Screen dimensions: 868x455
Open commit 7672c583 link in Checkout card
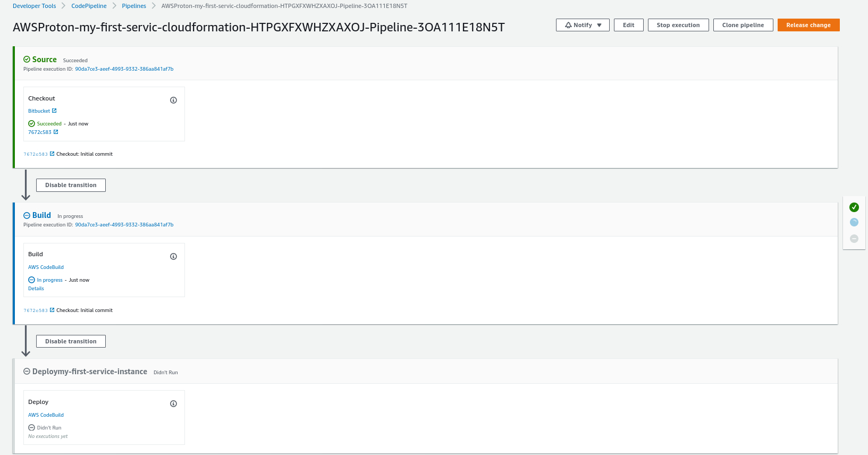coord(40,132)
